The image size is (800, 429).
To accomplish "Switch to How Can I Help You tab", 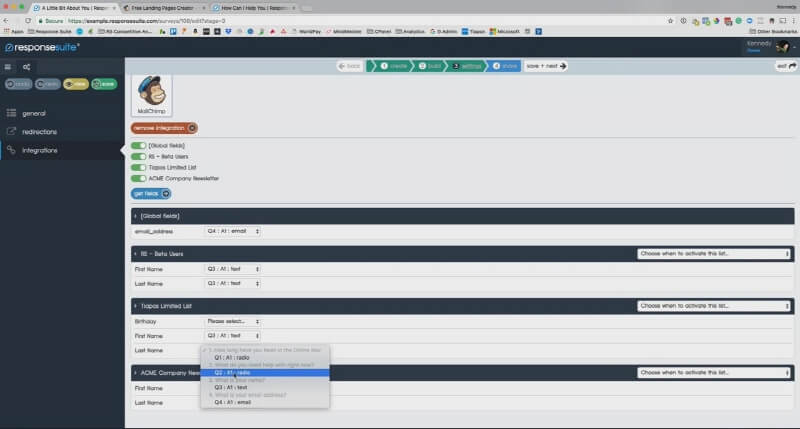I will click(x=254, y=8).
